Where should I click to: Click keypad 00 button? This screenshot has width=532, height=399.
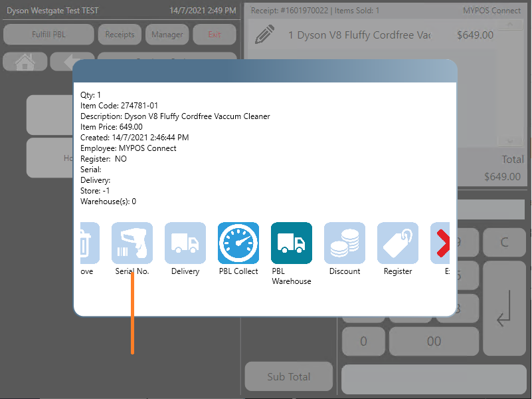click(434, 341)
